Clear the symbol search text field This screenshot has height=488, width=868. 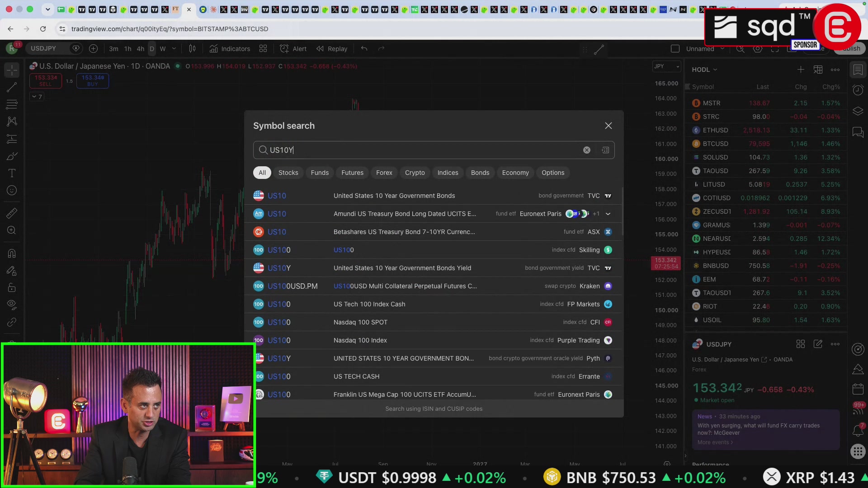pos(586,150)
